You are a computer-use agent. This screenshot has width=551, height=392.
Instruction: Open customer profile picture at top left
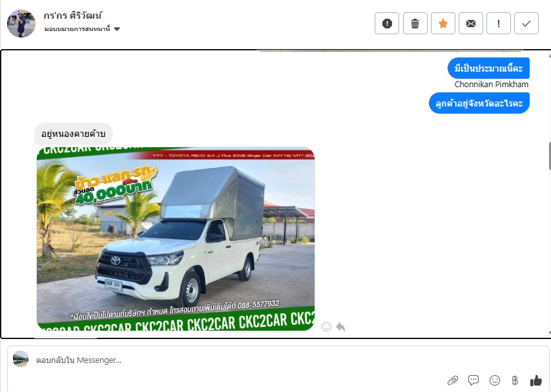click(21, 23)
